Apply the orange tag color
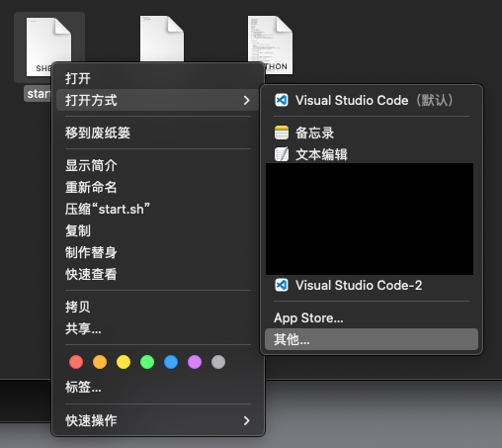 [100, 362]
